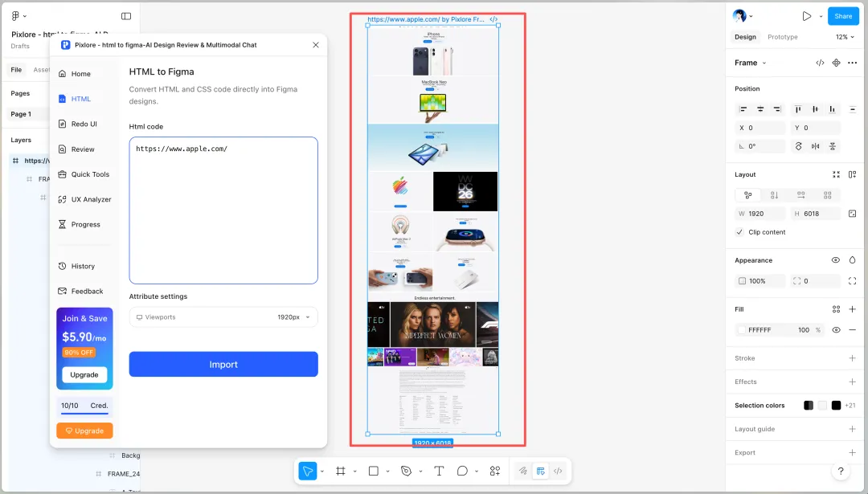This screenshot has width=868, height=494.
Task: Click align vertical centers icon
Action: pyautogui.click(x=815, y=109)
